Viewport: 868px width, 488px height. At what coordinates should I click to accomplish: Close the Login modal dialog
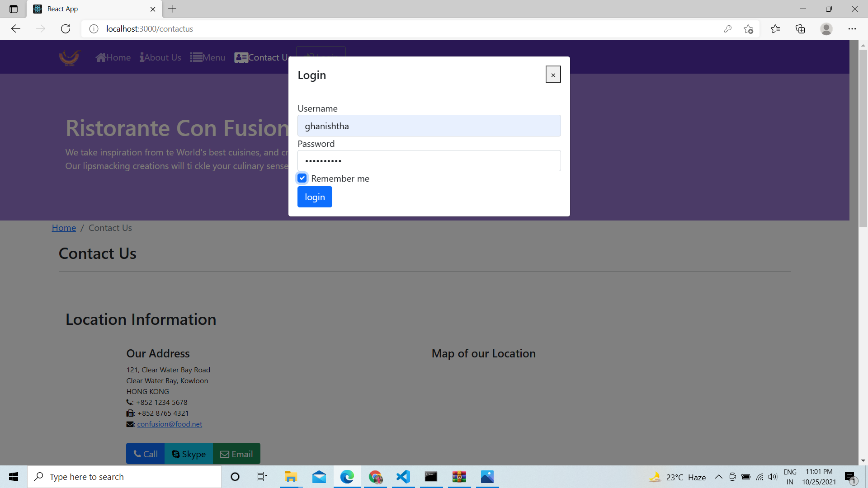553,75
